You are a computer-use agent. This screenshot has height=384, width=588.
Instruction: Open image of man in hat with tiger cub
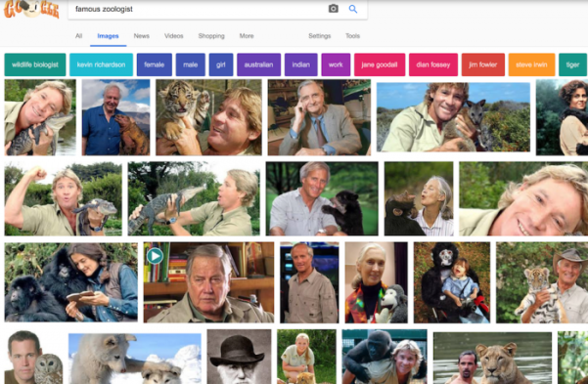[542, 282]
